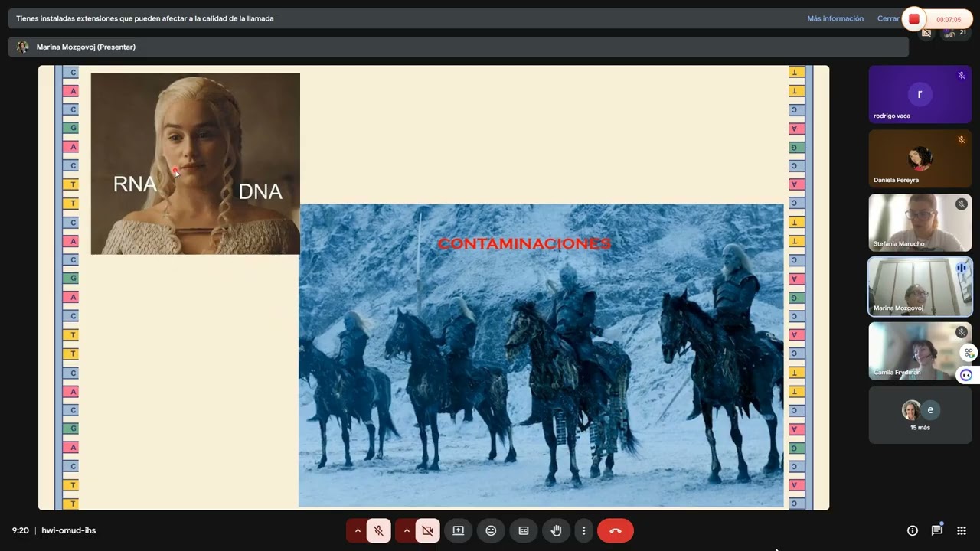Click the red 'CONTAMINACIONES' title on the slide

pos(524,243)
